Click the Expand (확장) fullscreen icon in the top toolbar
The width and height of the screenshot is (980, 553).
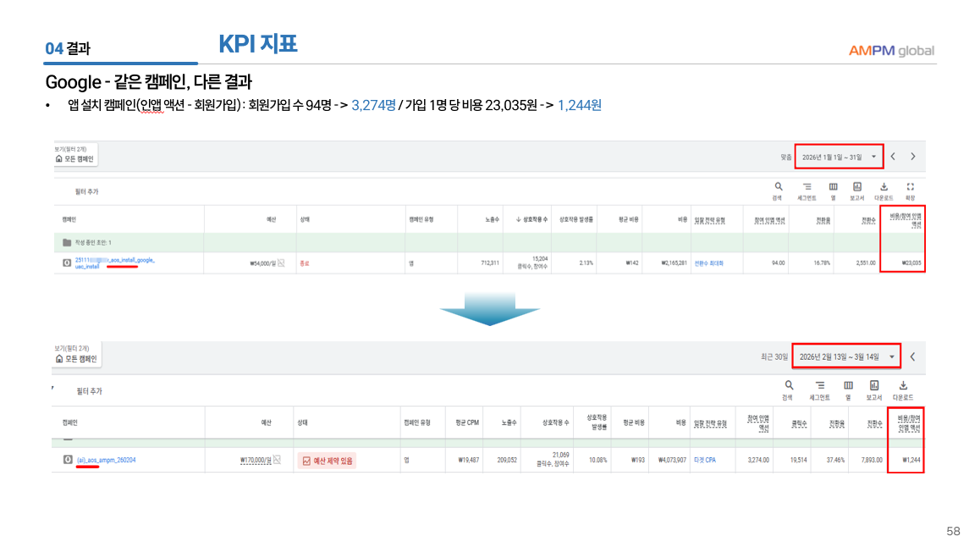tap(910, 187)
